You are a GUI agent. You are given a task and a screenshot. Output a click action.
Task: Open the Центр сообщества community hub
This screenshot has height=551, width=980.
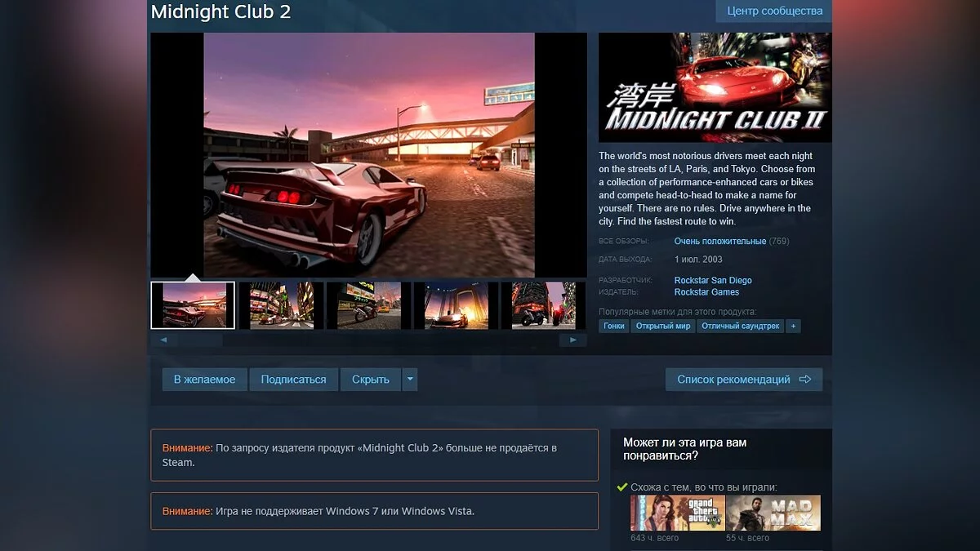pyautogui.click(x=774, y=11)
